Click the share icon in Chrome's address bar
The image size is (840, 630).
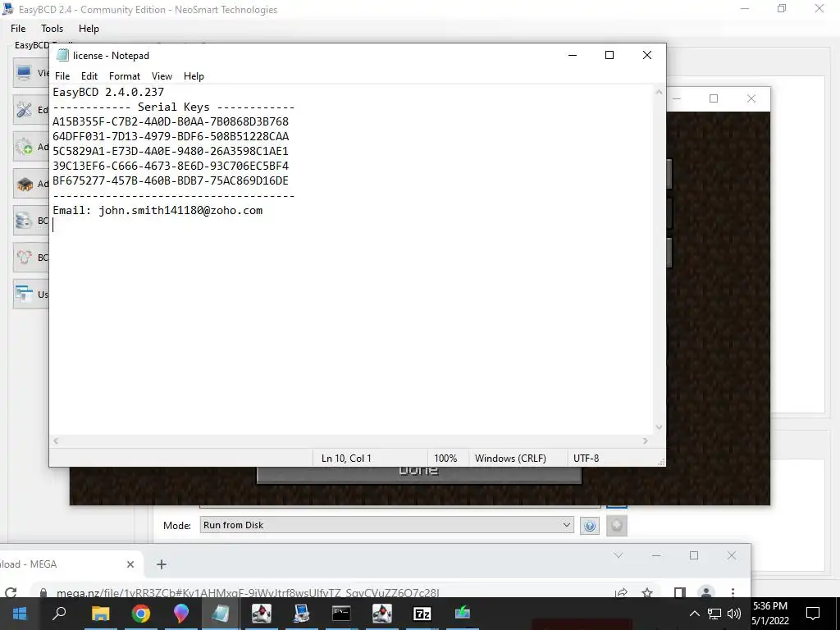[x=622, y=592]
